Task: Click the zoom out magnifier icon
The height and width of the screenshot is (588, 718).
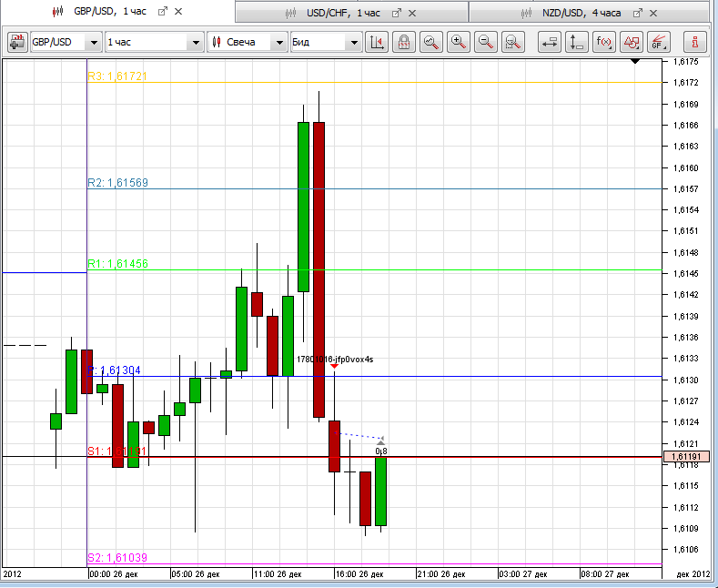Action: pyautogui.click(x=485, y=42)
